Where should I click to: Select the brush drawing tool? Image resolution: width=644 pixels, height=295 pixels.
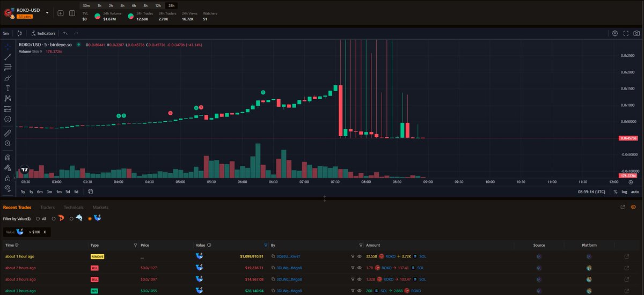pyautogui.click(x=8, y=78)
